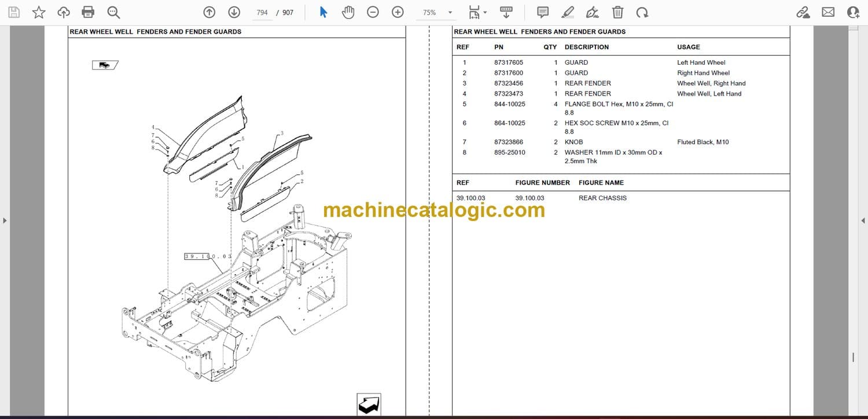The height and width of the screenshot is (419, 868).
Task: Click the fit page view icon
Action: coord(475,12)
